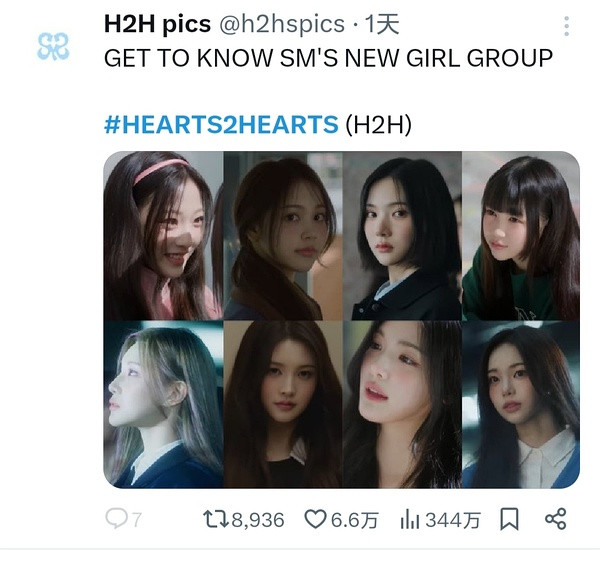Open the @h2hspics handle
This screenshot has height=562, width=600.
tap(282, 24)
